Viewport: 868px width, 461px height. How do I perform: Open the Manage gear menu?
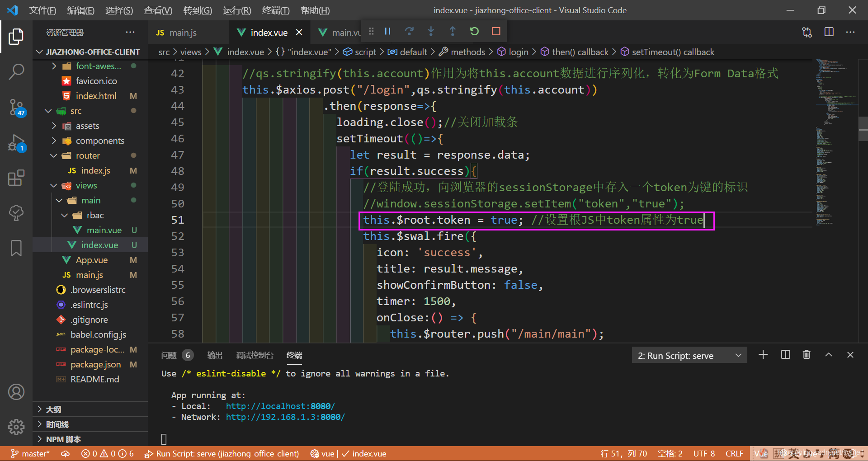tap(16, 427)
